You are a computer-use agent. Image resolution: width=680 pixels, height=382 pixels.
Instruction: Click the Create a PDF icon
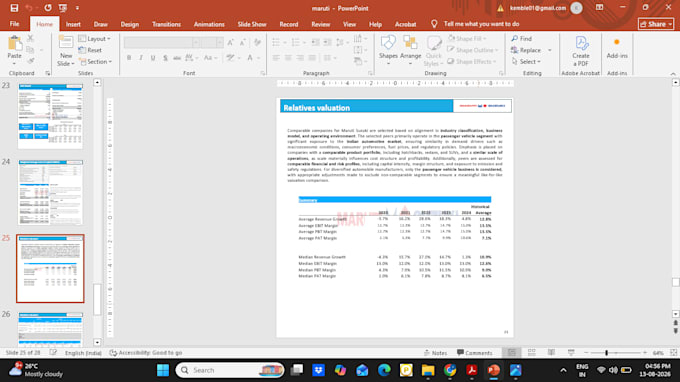581,43
